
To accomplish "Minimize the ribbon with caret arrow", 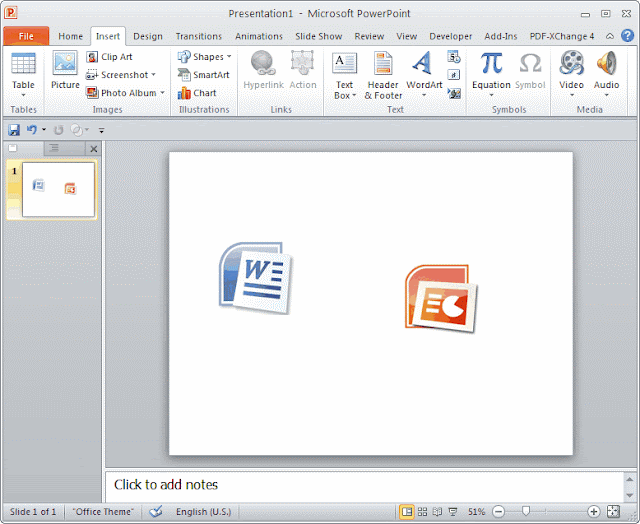I will [x=609, y=36].
